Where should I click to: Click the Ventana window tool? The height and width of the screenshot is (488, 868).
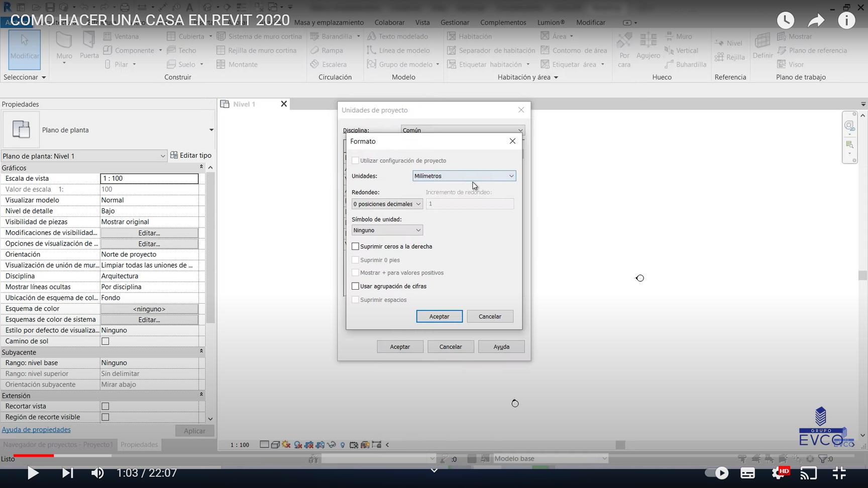click(121, 36)
